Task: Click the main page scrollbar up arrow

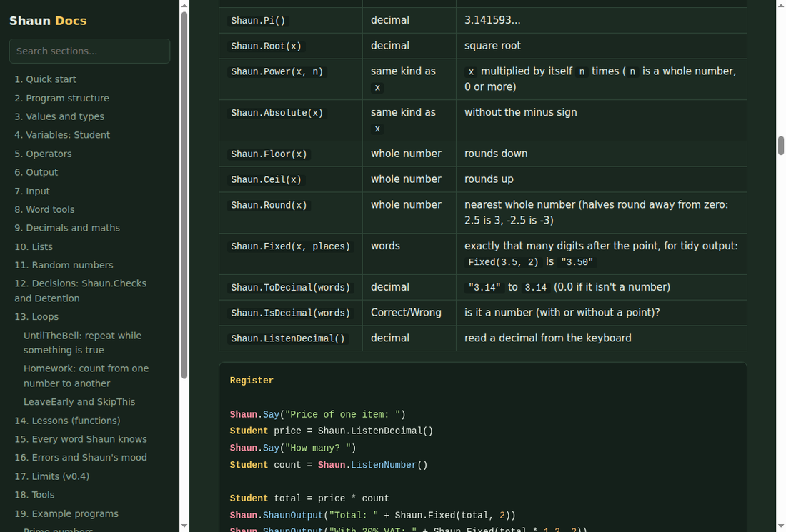Action: 780,6
